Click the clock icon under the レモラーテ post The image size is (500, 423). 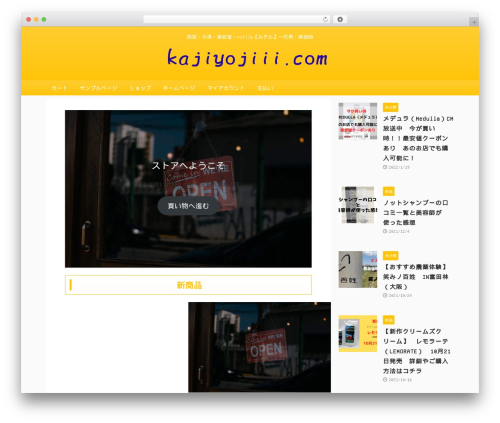click(x=385, y=379)
